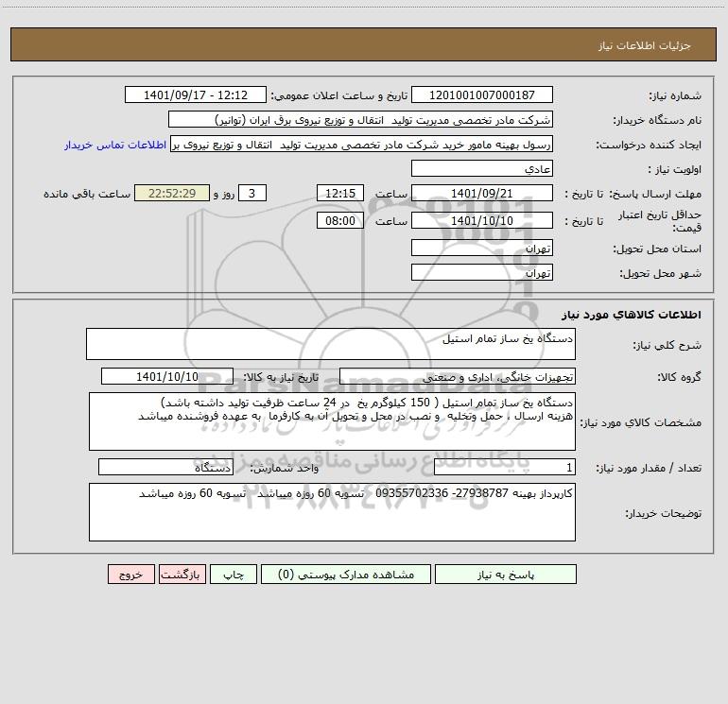This screenshot has width=728, height=704.
Task: Click the countdown timer 22:52:29
Action: (x=172, y=193)
